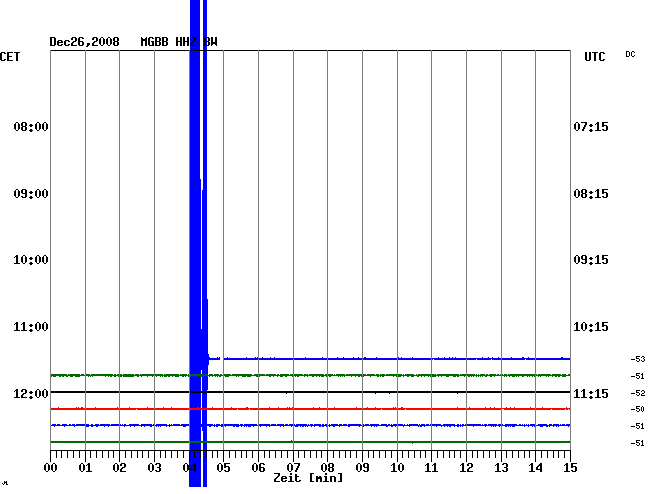Select minute tick label '03'
This screenshot has height=494, width=650.
[154, 467]
